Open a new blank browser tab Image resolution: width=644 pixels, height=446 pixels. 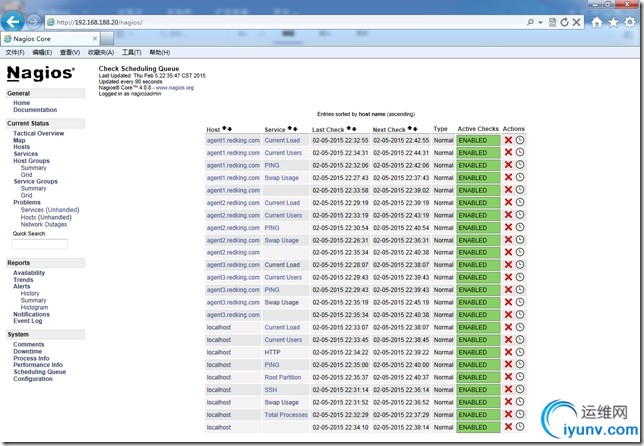107,39
